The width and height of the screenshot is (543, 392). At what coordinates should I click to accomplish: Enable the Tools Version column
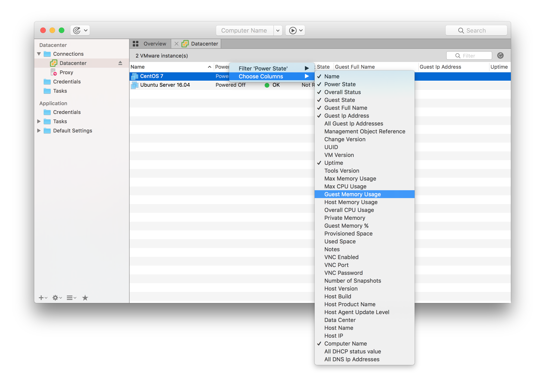coord(364,171)
